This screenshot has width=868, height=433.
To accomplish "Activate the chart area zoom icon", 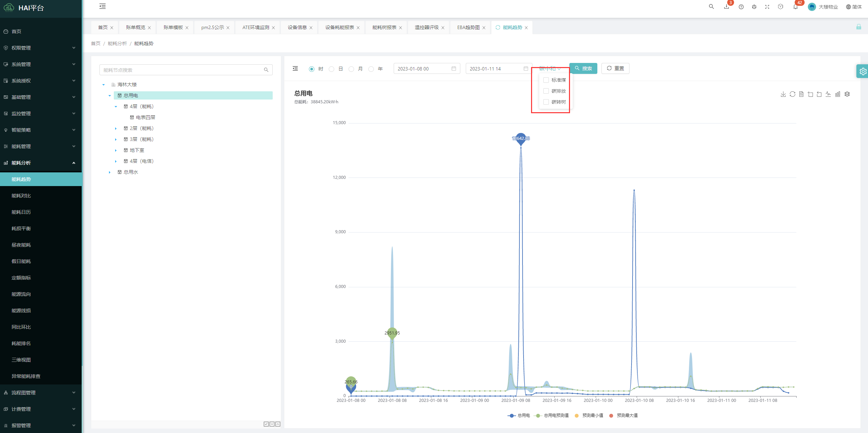I will click(x=810, y=94).
